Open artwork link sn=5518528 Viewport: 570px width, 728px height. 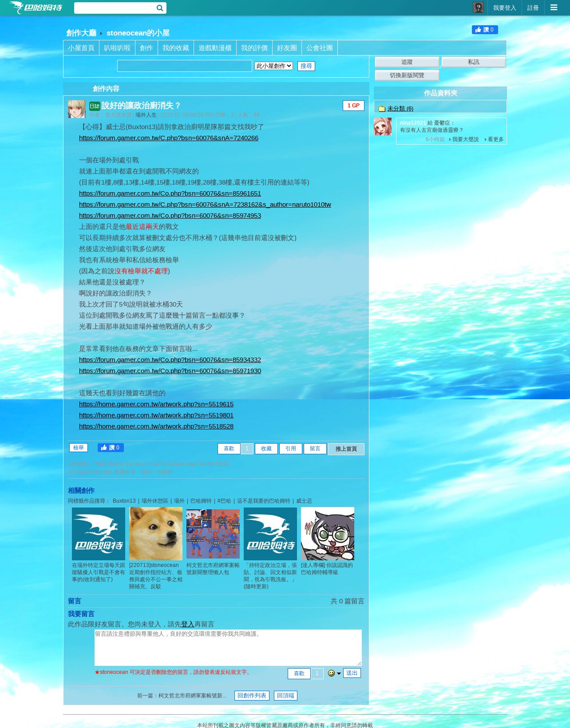[156, 426]
